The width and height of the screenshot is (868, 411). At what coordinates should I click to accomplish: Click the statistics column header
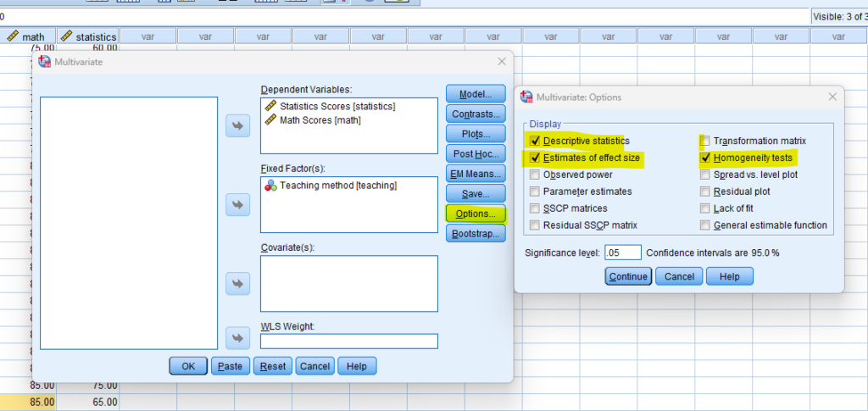pyautogui.click(x=87, y=36)
